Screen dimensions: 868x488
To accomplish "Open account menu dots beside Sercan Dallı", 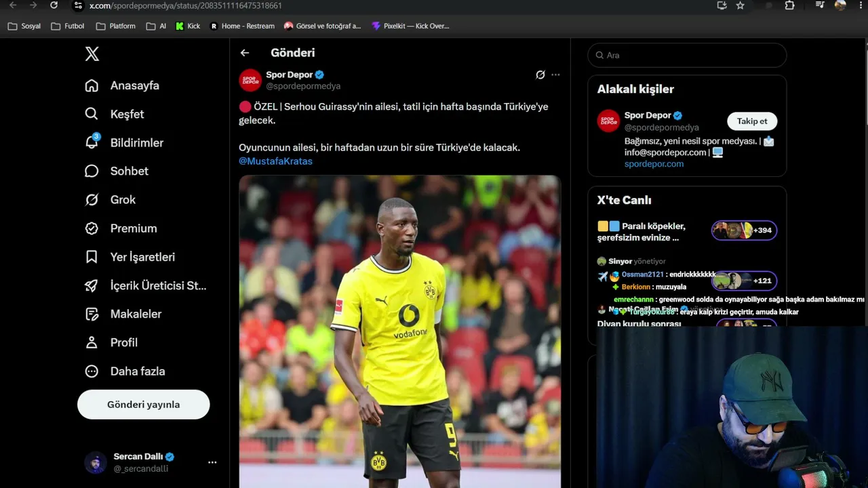I will click(212, 462).
